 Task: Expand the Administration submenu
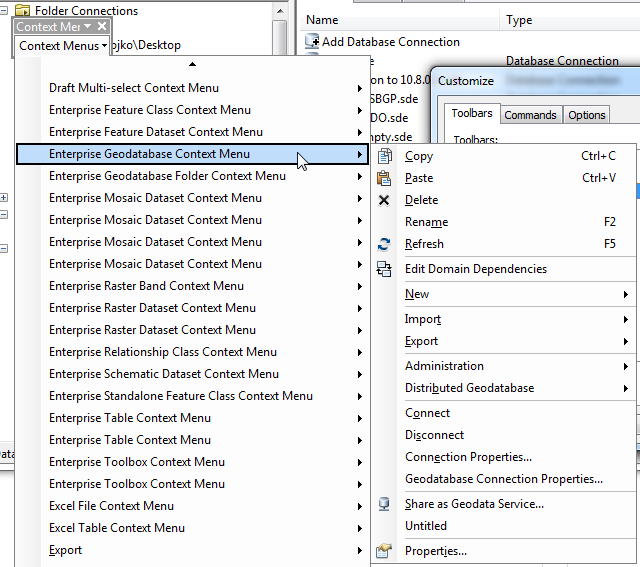coord(517,366)
